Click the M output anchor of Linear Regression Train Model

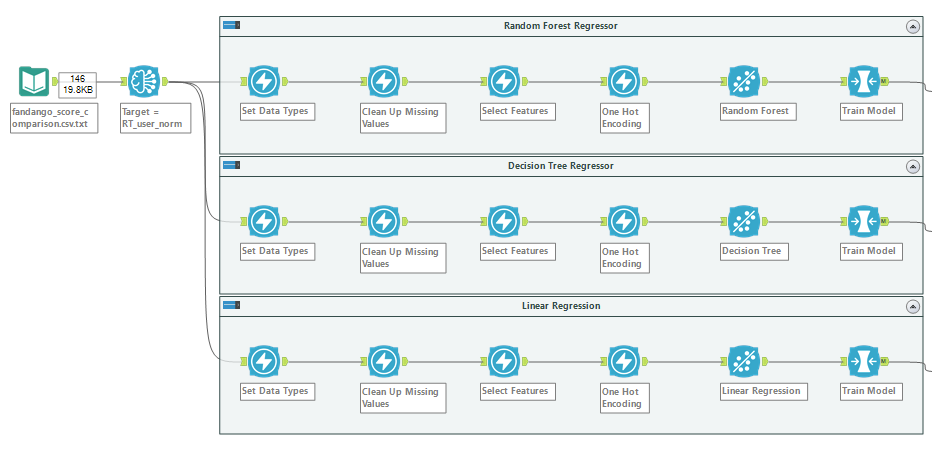(884, 362)
